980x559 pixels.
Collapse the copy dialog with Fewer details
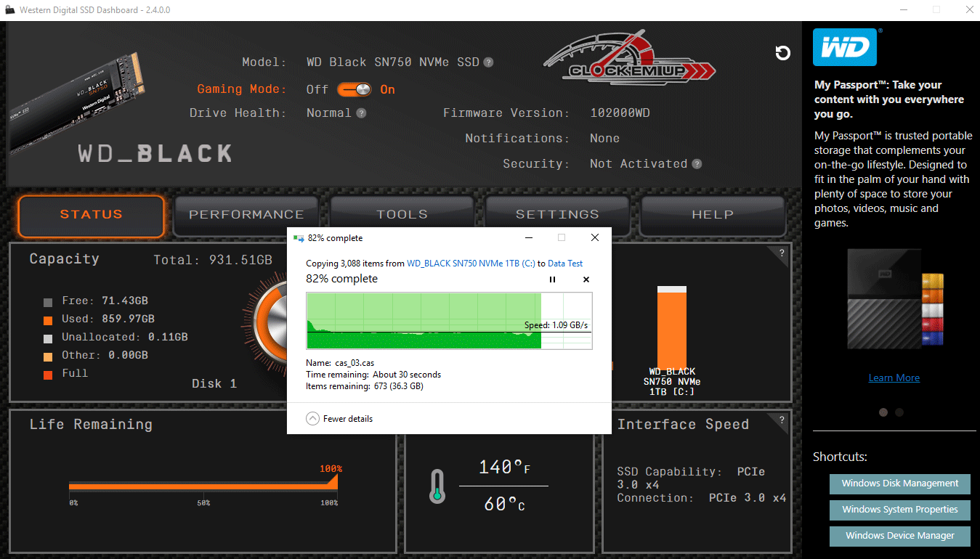[x=340, y=419]
